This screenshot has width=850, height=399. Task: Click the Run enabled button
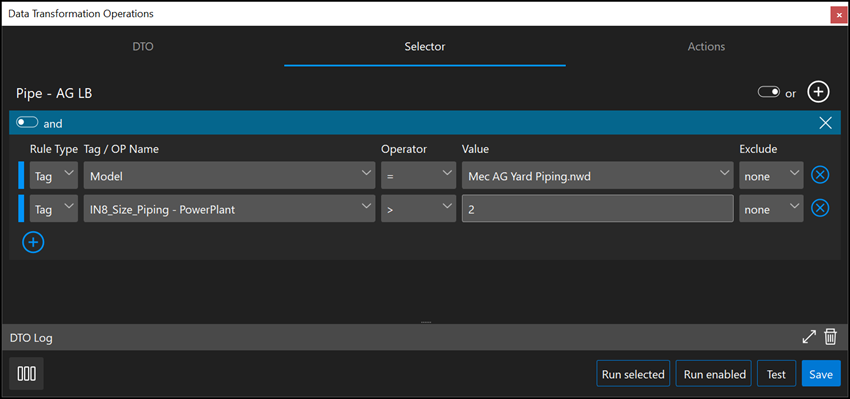(714, 374)
